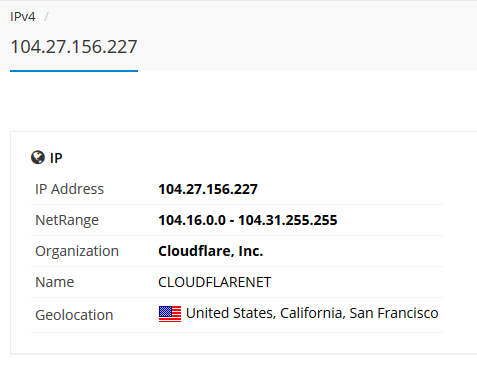The width and height of the screenshot is (477, 368).
Task: Select United States, California, San Francisco text
Action: tap(312, 313)
